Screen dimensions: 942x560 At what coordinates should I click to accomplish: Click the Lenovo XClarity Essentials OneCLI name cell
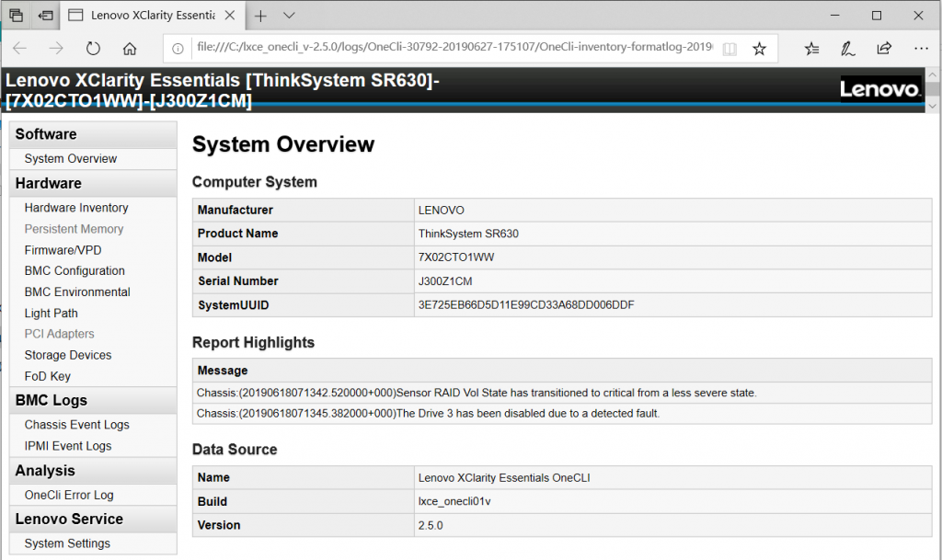click(x=672, y=478)
